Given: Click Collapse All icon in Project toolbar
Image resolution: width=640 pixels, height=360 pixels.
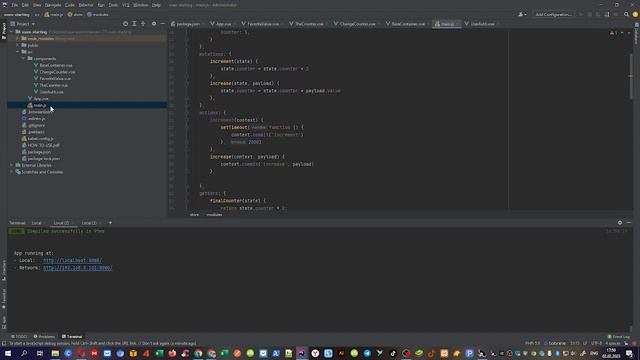Looking at the screenshot, I should click(143, 24).
